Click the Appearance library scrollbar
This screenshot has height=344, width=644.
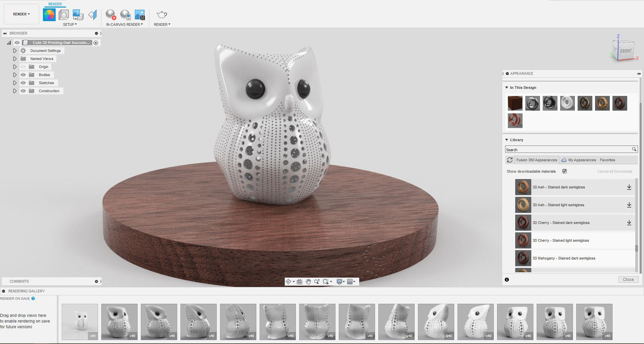tap(636, 248)
